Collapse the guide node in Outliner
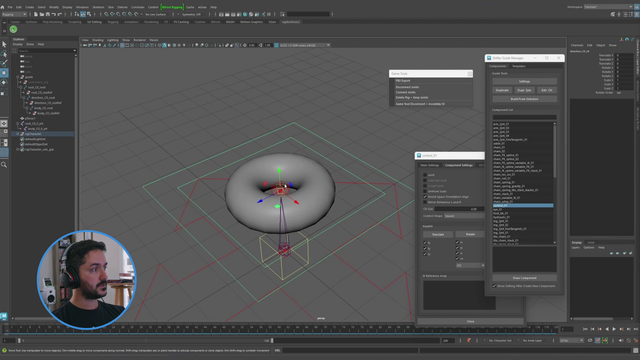This screenshot has width=640, height=360. point(18,77)
